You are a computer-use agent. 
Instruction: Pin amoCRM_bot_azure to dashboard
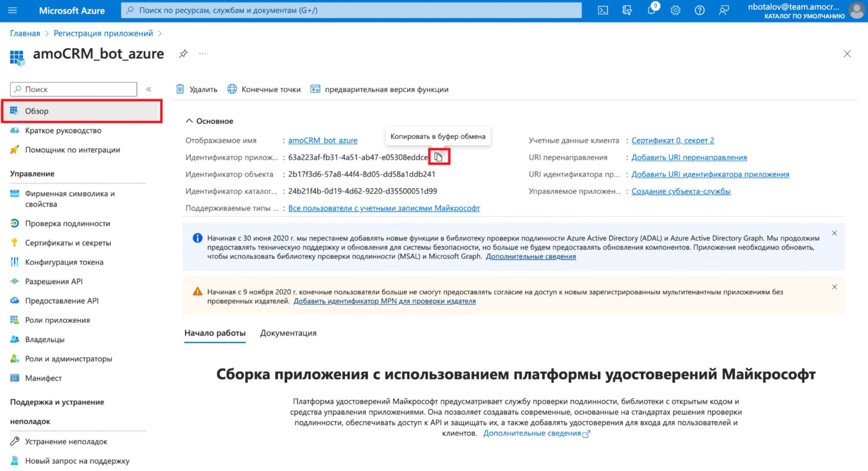183,54
